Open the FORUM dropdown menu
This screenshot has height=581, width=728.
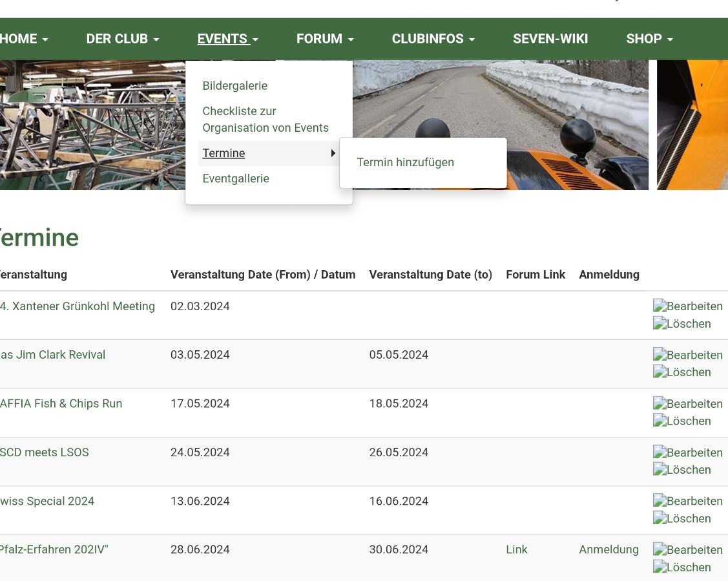[x=325, y=39]
